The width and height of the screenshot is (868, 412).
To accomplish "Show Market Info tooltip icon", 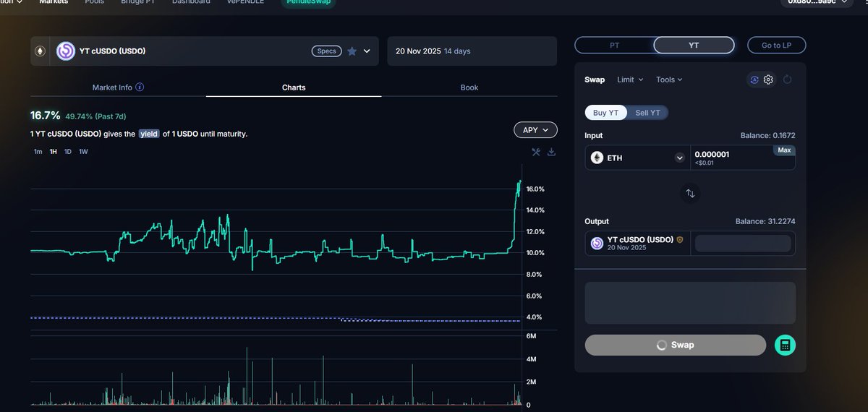I will point(140,87).
